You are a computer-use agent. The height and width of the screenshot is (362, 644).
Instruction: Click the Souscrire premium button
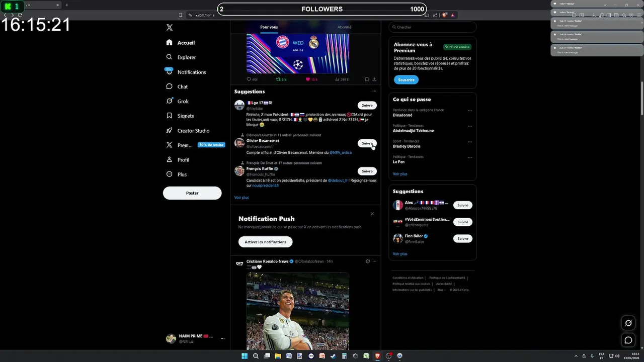tap(406, 80)
